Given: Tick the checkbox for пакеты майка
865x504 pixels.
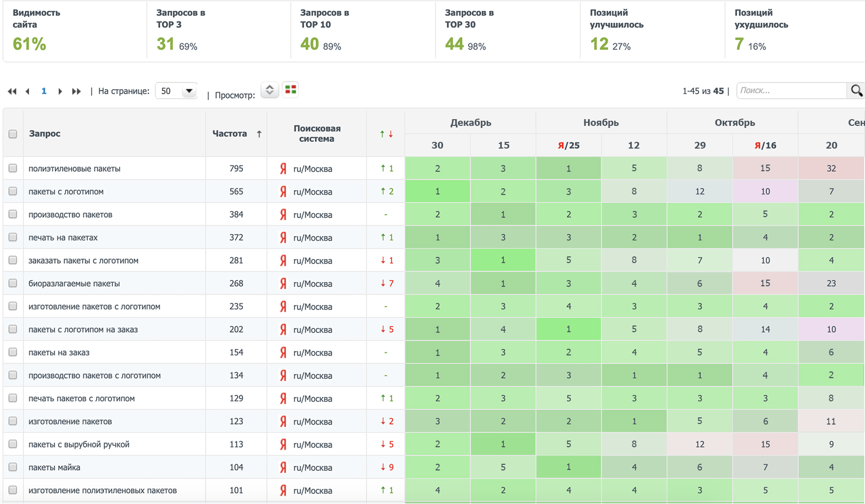Looking at the screenshot, I should [13, 467].
